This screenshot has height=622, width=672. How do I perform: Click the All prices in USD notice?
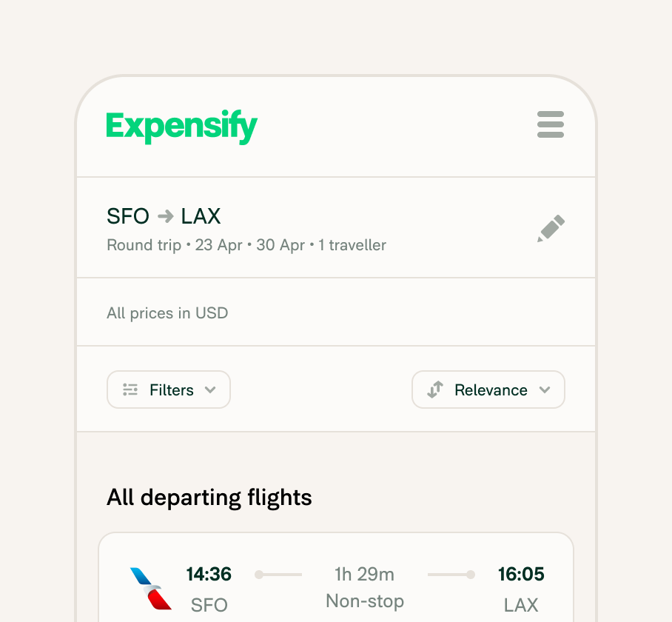[x=167, y=312]
